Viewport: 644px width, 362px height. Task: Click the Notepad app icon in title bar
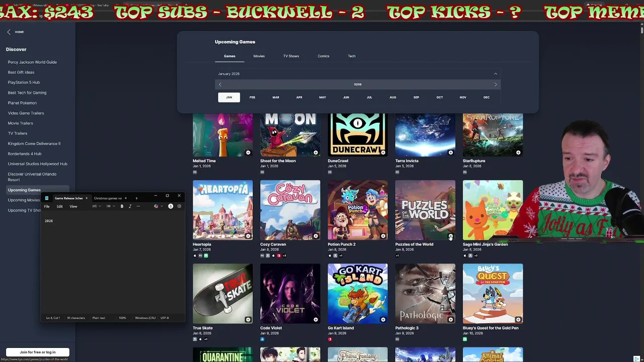[47, 198]
